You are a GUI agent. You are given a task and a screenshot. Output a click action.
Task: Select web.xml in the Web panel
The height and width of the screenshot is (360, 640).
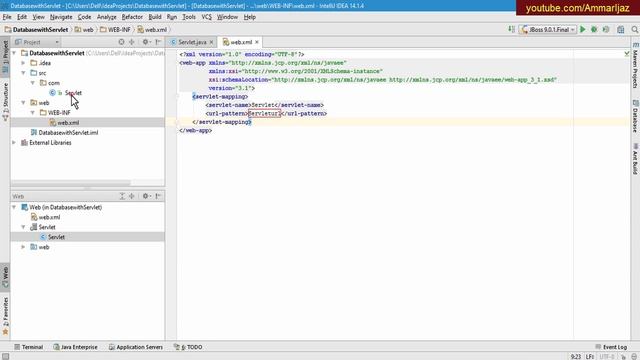tap(49, 217)
